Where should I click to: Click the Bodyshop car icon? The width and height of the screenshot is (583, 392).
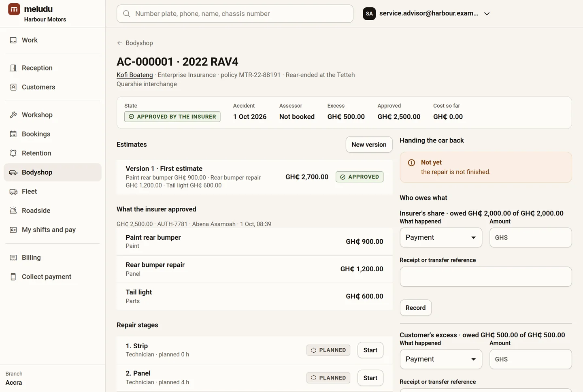(x=13, y=173)
